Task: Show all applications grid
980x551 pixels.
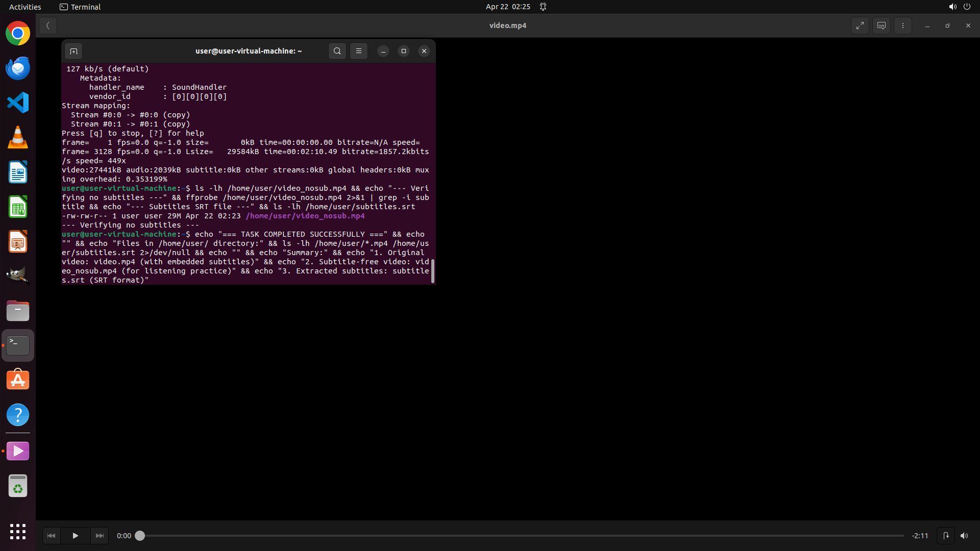Action: click(x=18, y=531)
